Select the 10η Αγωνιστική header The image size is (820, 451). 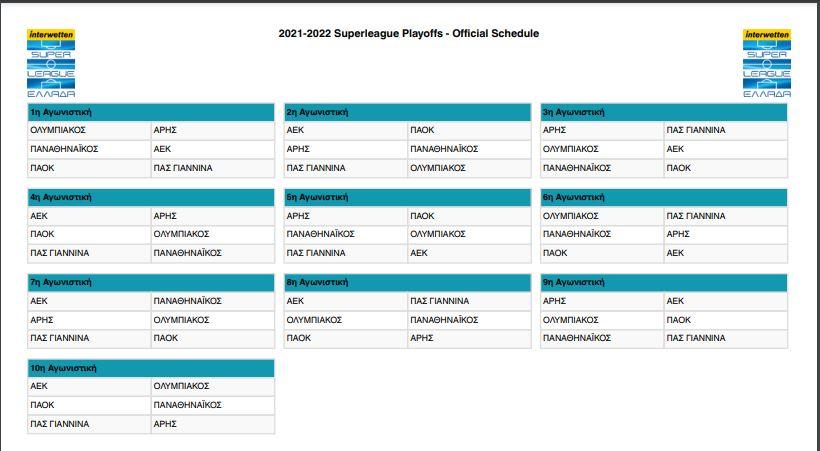[x=151, y=368]
